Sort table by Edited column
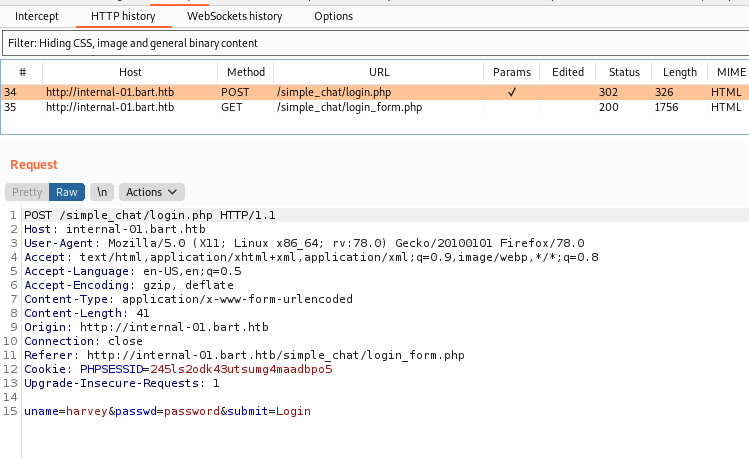This screenshot has height=458, width=749. pyautogui.click(x=567, y=72)
